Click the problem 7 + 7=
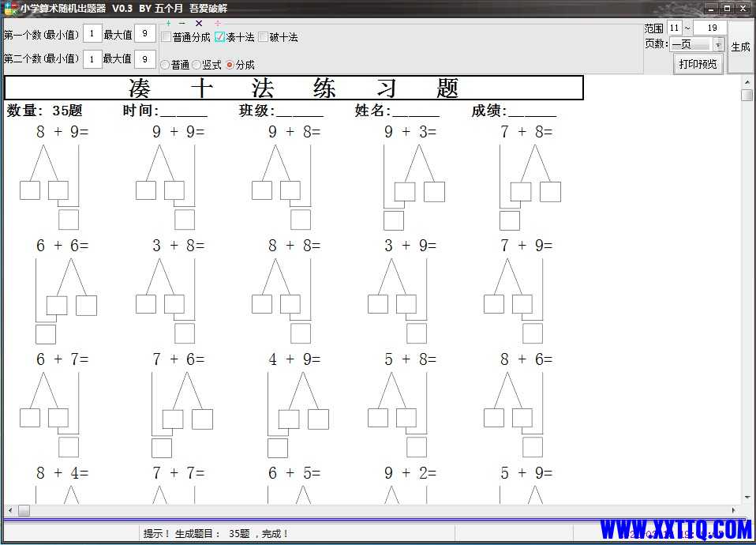Screen dimensions: 756x545 pyautogui.click(x=178, y=473)
